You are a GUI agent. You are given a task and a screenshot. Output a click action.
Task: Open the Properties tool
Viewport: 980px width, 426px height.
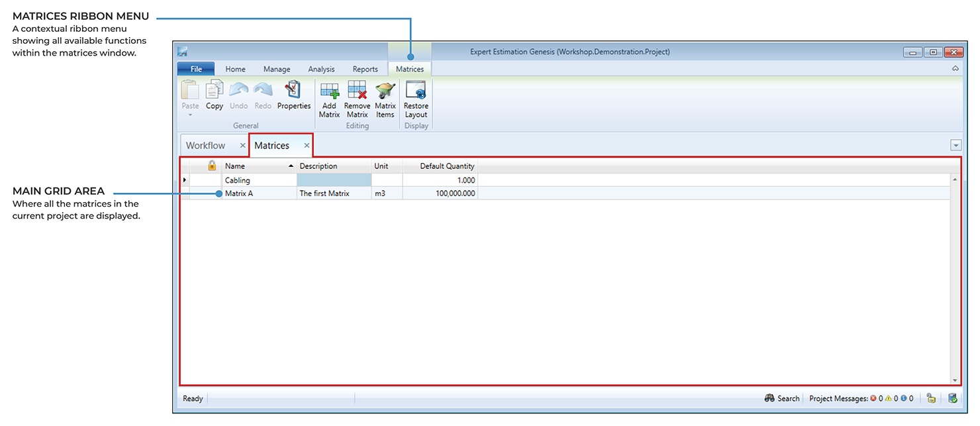(293, 91)
